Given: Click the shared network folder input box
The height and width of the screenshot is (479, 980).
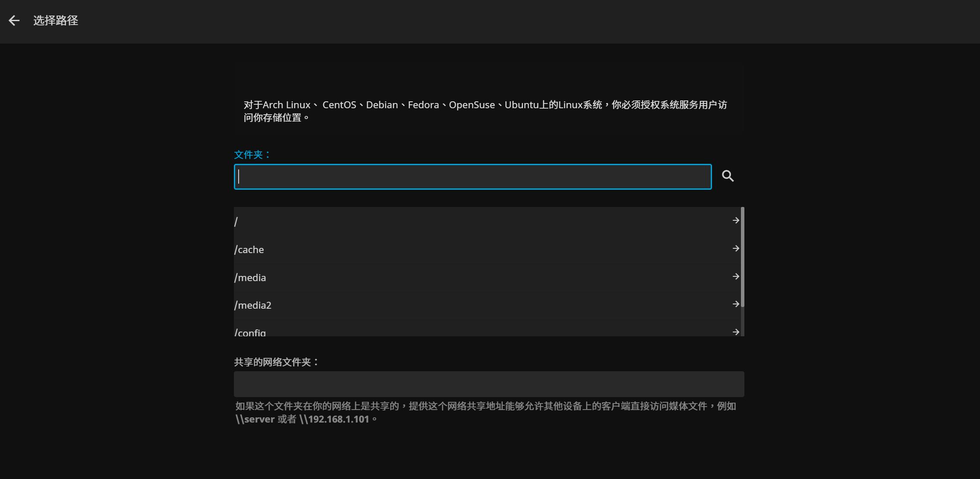Looking at the screenshot, I should point(489,383).
